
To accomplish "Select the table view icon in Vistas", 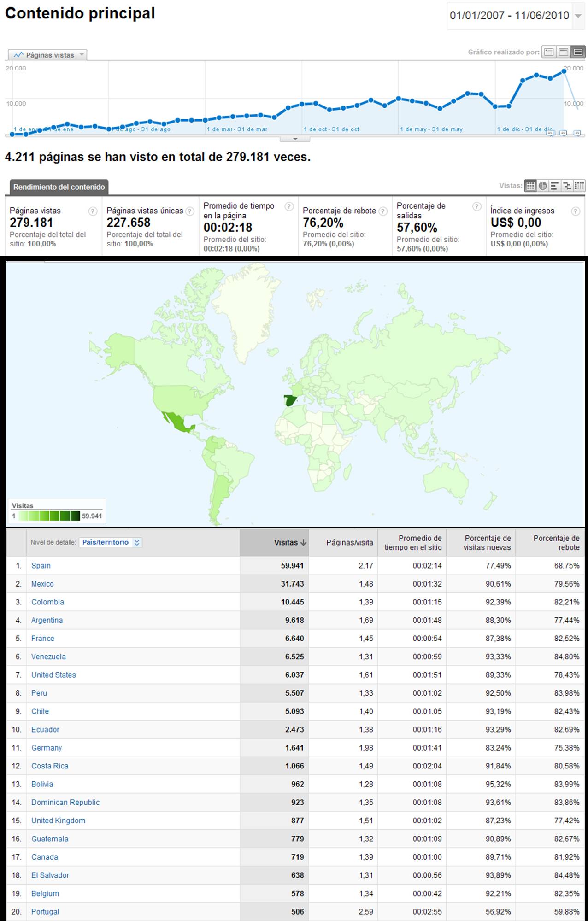I will [x=531, y=186].
